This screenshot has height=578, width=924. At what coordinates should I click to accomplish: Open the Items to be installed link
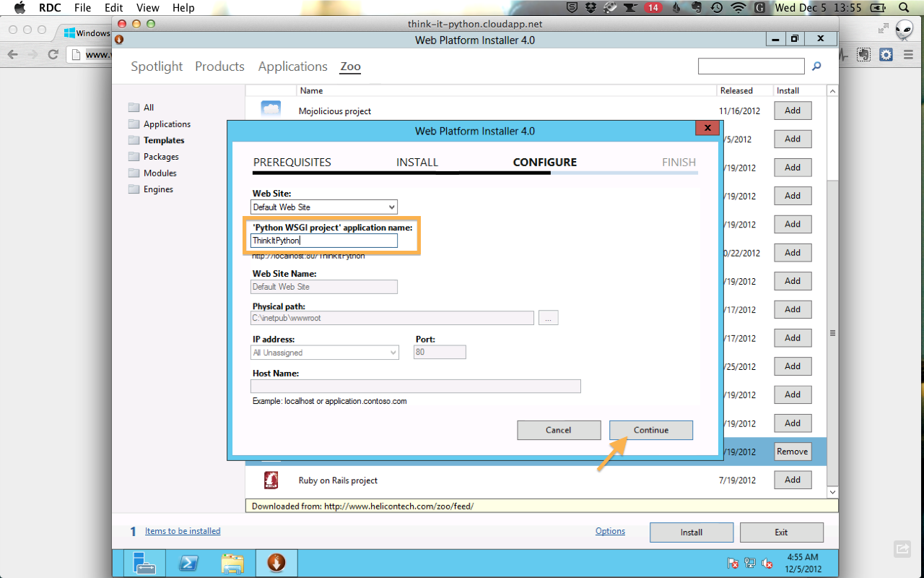pyautogui.click(x=183, y=531)
